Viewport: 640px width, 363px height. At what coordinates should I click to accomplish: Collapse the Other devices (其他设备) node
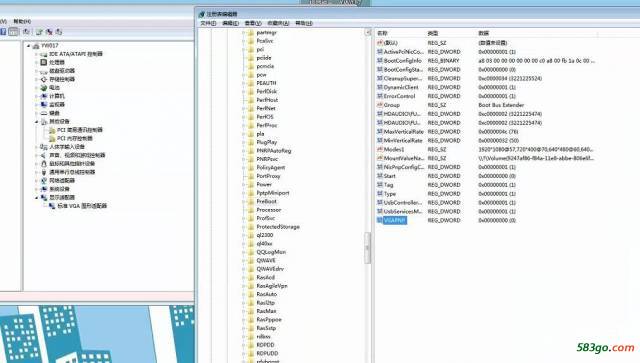36,122
